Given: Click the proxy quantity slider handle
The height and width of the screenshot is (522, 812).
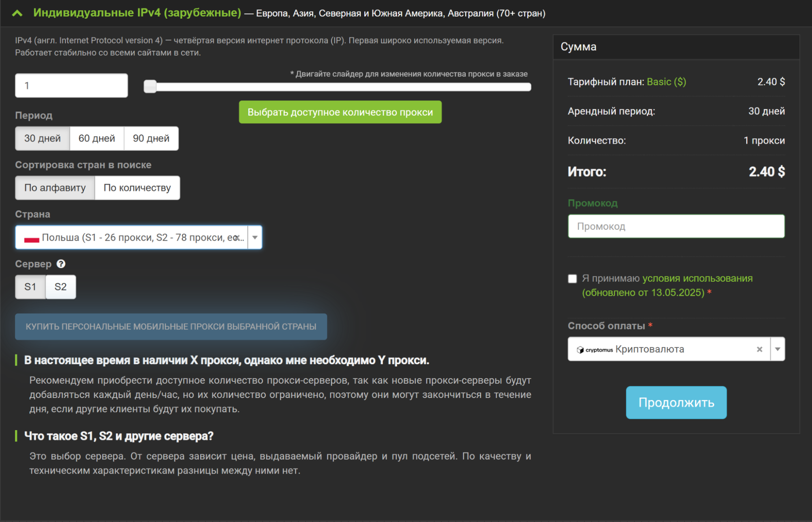Looking at the screenshot, I should coord(150,86).
